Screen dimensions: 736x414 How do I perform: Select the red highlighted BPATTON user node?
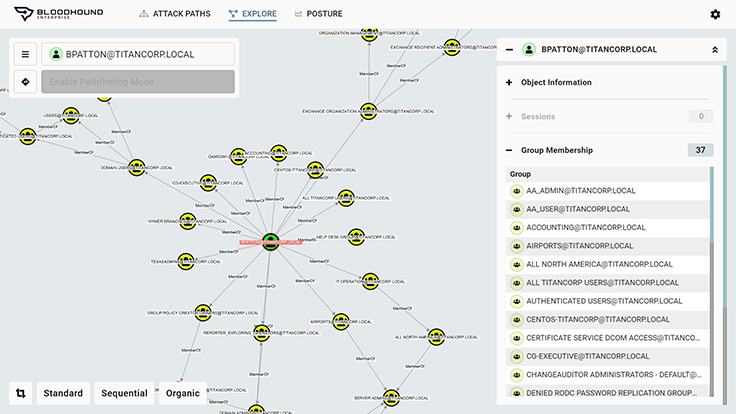click(270, 242)
